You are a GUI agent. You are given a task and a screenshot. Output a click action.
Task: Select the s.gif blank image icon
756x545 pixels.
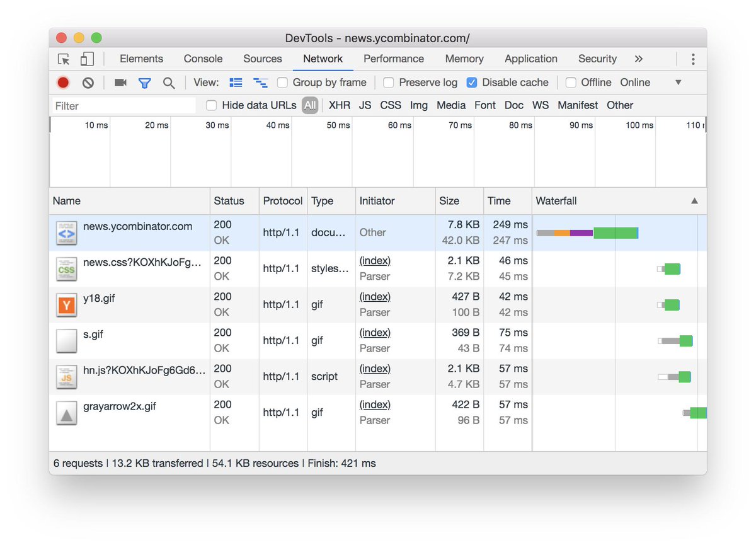(x=66, y=341)
